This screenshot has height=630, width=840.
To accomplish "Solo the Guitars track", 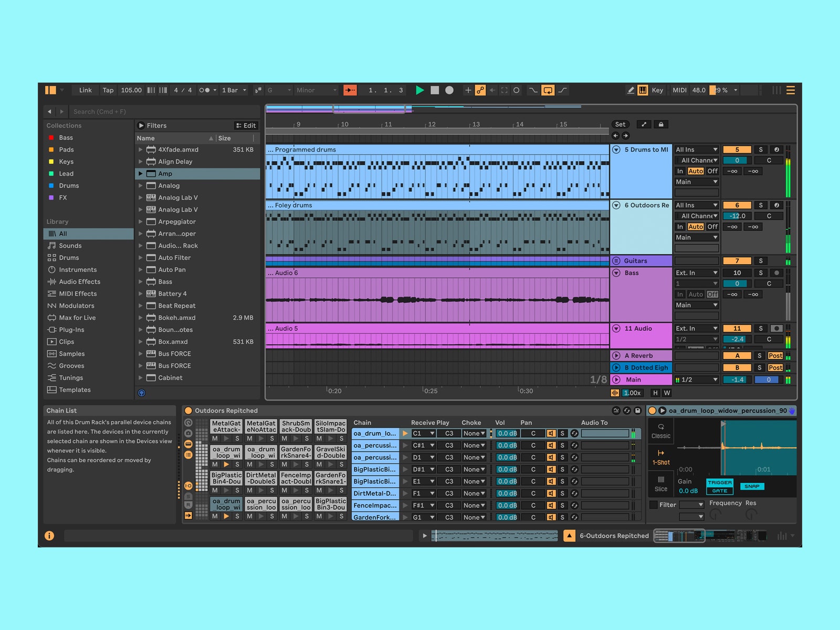I will 760,261.
